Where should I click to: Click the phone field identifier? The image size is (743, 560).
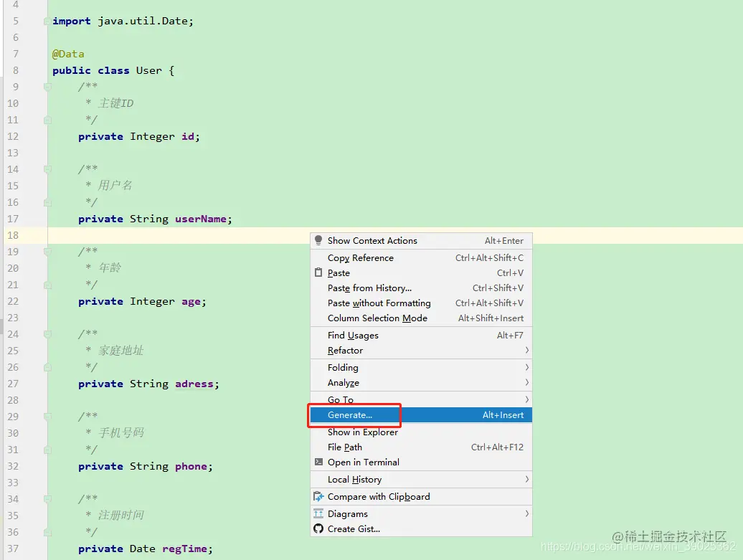coord(191,466)
